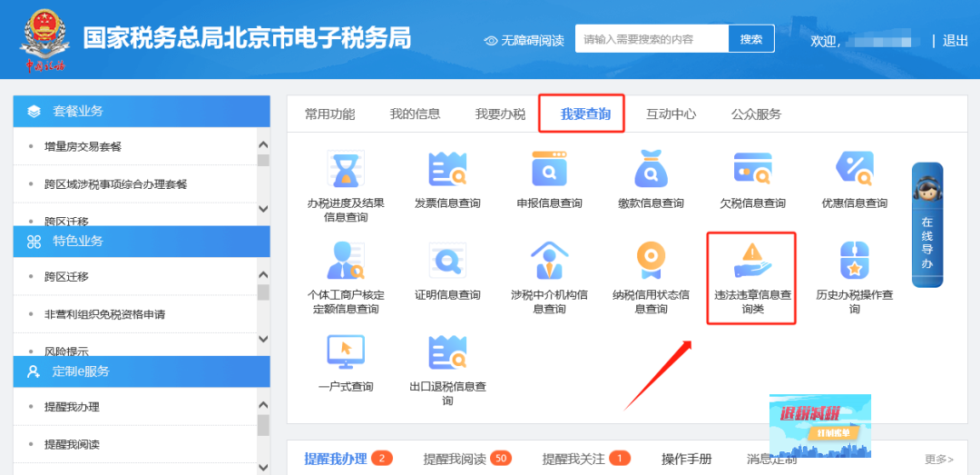Click the 无障碍阅读 eye icon
Image resolution: width=980 pixels, height=475 pixels.
point(491,41)
